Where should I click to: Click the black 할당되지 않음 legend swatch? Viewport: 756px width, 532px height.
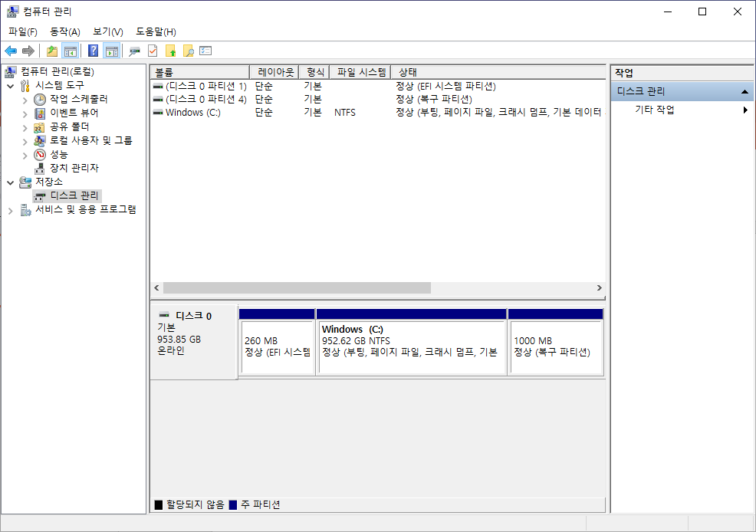click(158, 505)
